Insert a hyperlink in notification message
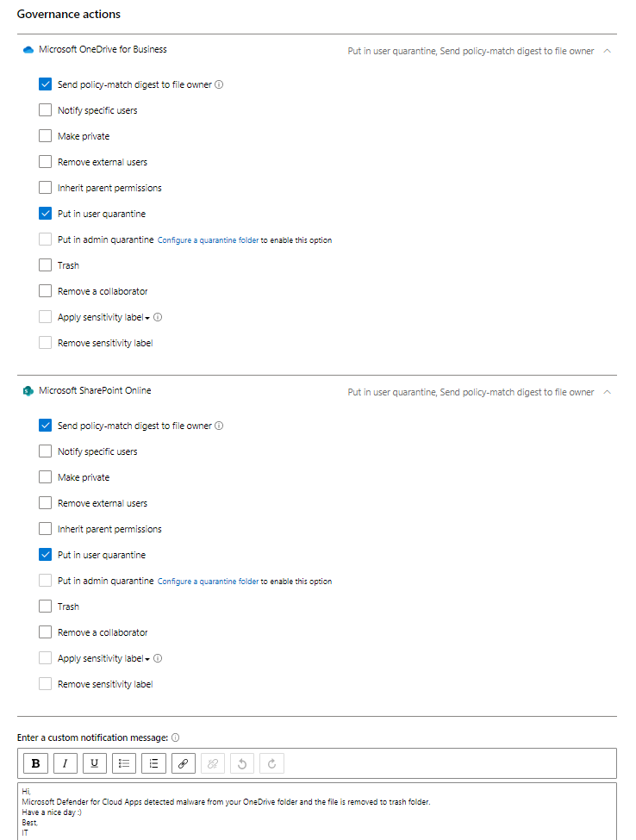The image size is (636, 840). [184, 763]
